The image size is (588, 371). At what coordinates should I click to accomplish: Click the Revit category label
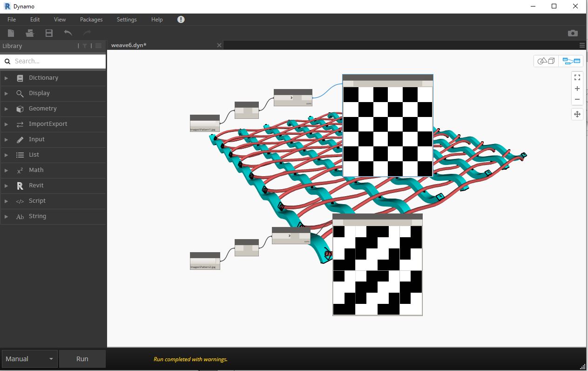pyautogui.click(x=36, y=185)
